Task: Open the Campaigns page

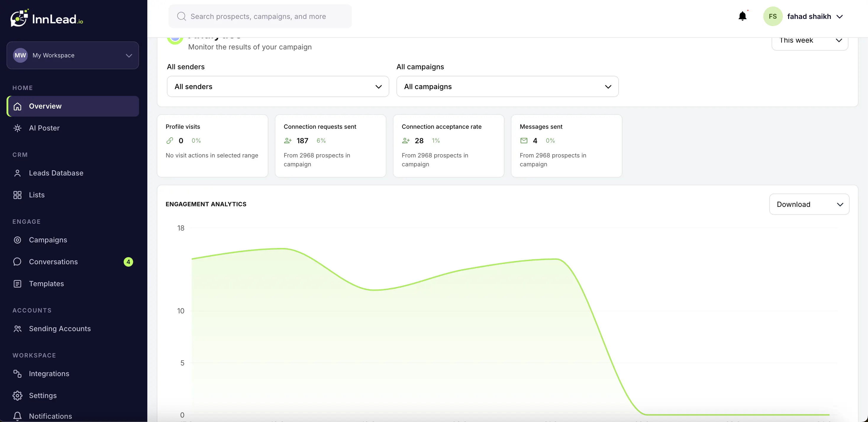Action: 73,240
